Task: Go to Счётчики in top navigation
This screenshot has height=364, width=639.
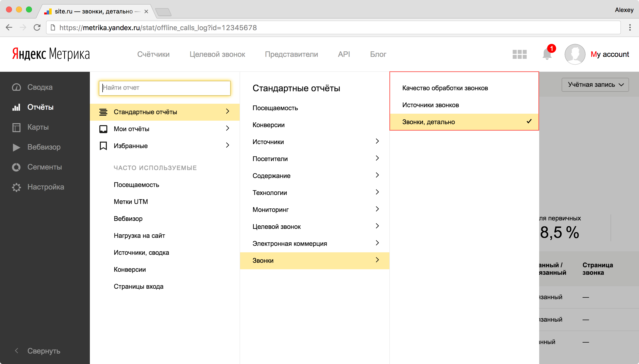Action: (153, 54)
